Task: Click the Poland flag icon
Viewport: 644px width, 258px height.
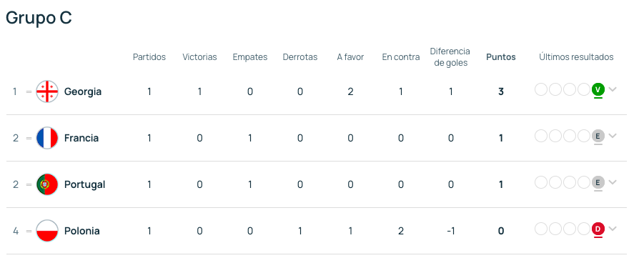Action: click(47, 231)
